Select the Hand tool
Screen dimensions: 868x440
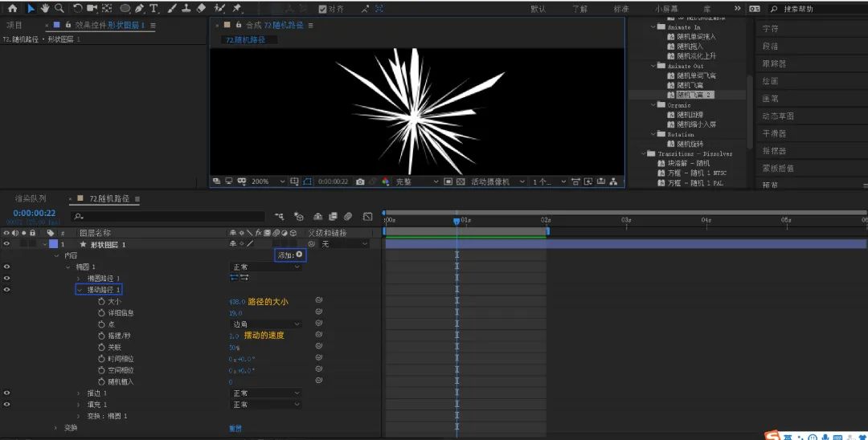[x=45, y=8]
